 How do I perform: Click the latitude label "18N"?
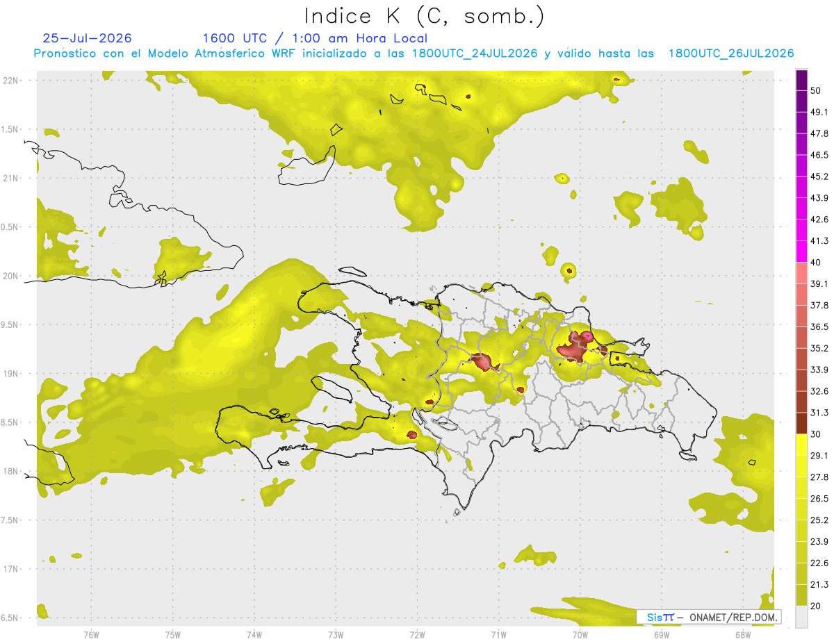(x=11, y=472)
